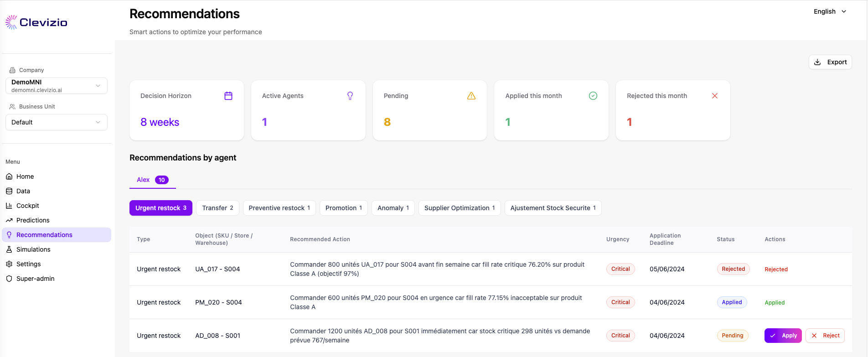Select the Alex agent tab
Screen dimensions: 868x357
point(152,180)
